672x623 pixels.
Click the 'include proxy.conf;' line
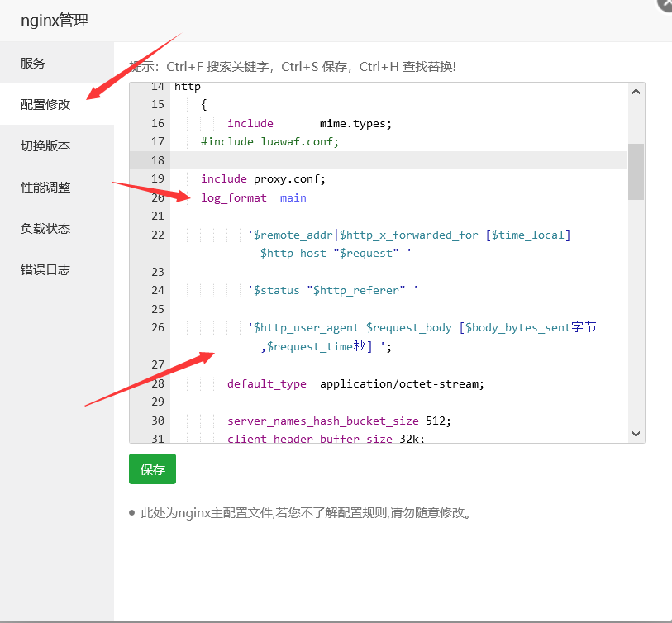[x=263, y=178]
